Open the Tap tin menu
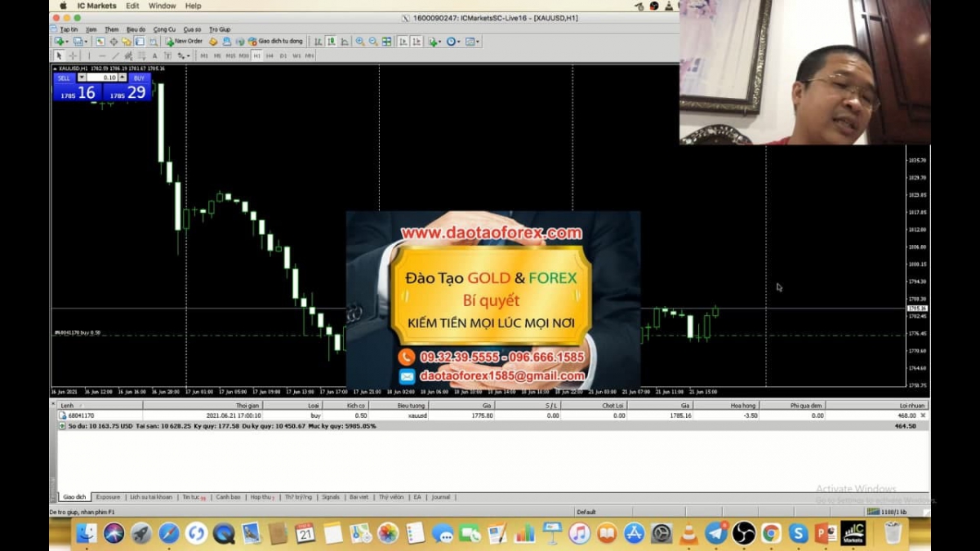The width and height of the screenshot is (980, 551). (x=69, y=29)
